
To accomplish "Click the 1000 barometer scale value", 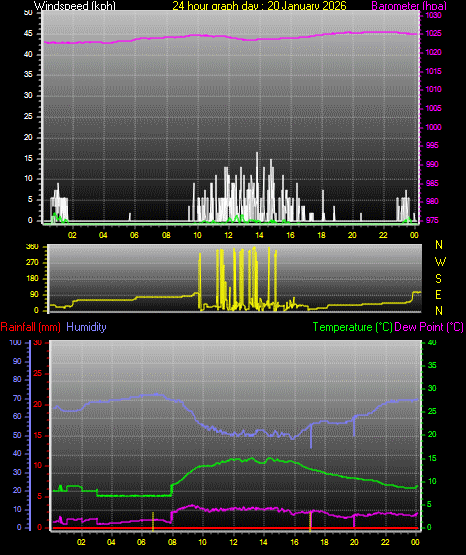I will click(x=433, y=127).
